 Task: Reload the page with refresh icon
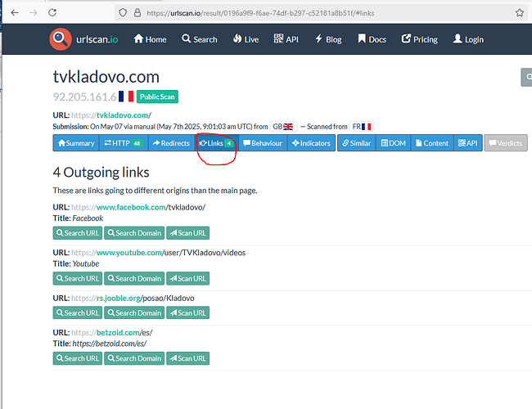pyautogui.click(x=52, y=13)
